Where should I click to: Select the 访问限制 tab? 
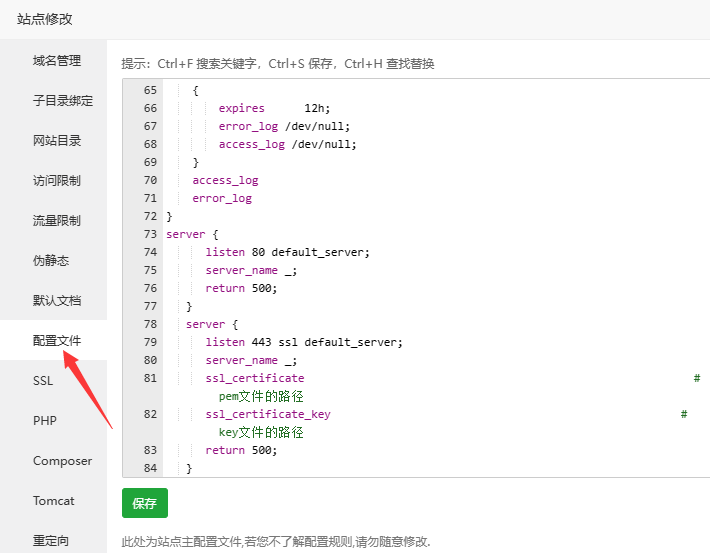(56, 181)
